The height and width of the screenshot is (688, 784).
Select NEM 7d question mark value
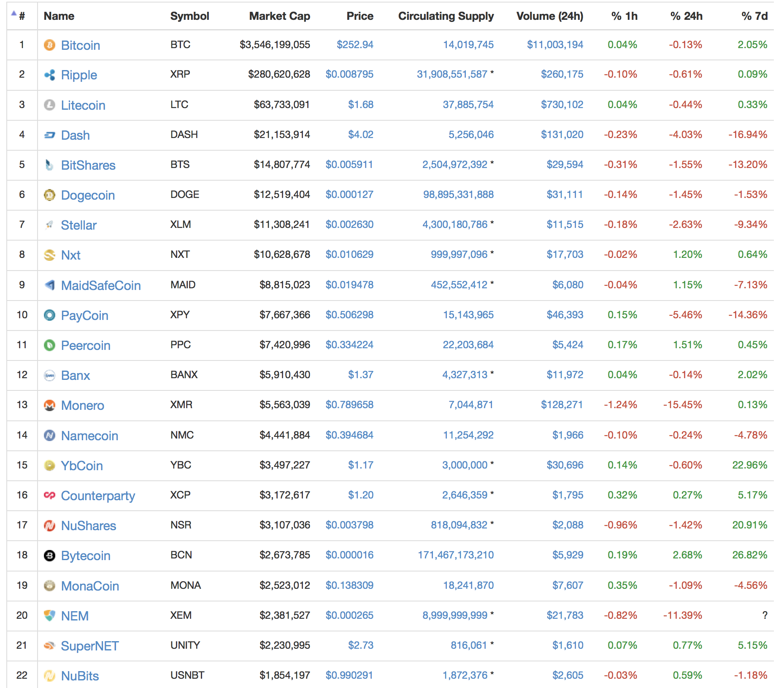pyautogui.click(x=765, y=615)
